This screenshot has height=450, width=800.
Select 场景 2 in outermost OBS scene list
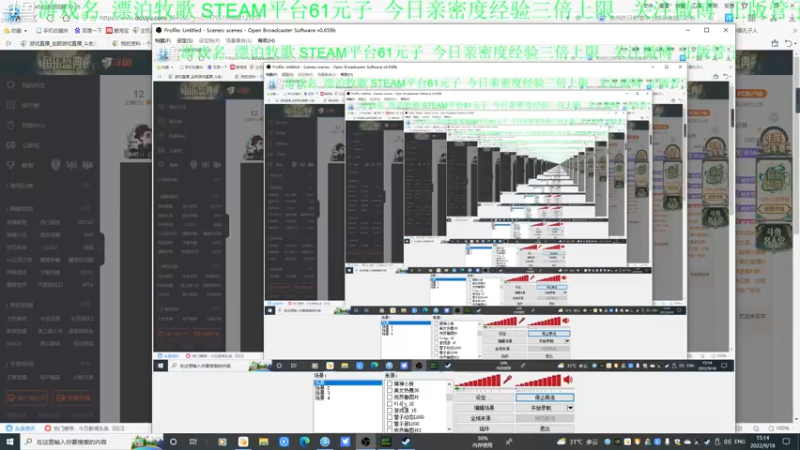[322, 388]
